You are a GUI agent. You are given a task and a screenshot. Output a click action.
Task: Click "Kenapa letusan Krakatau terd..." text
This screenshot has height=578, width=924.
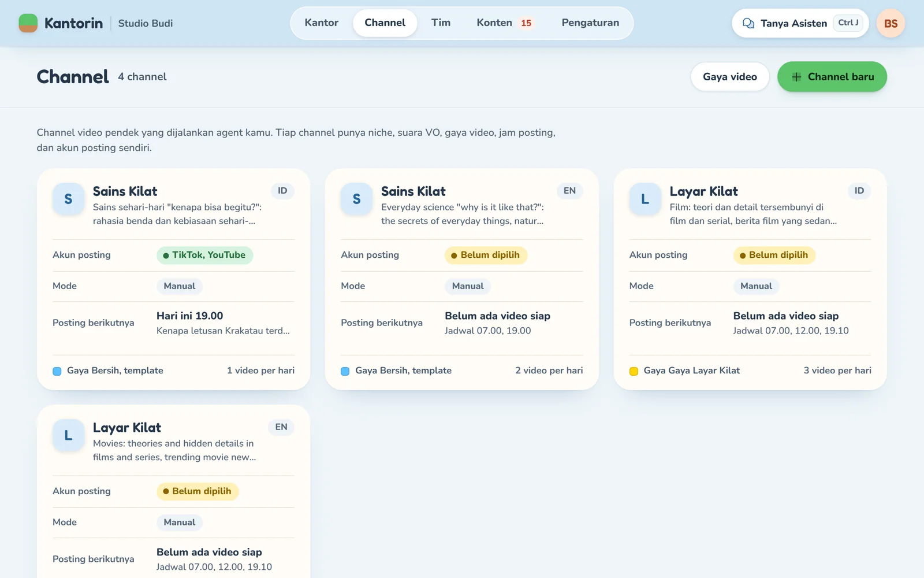click(223, 331)
